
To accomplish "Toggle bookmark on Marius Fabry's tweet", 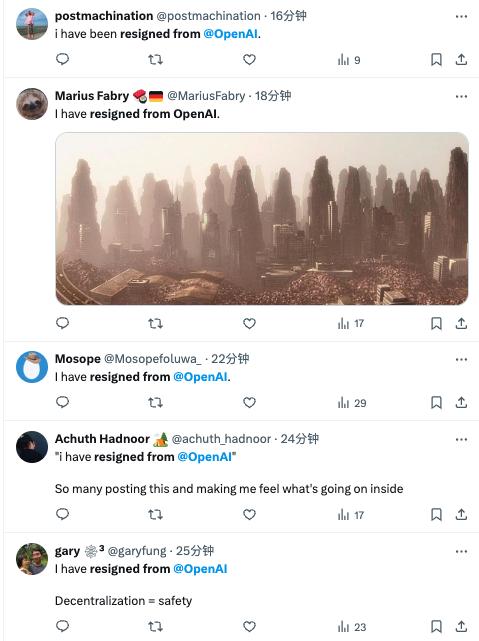I will click(436, 323).
